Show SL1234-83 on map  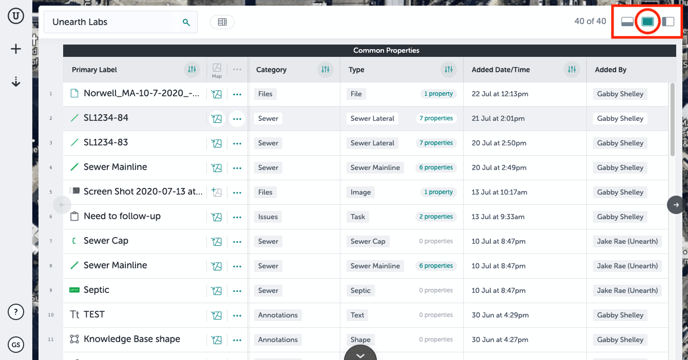217,143
